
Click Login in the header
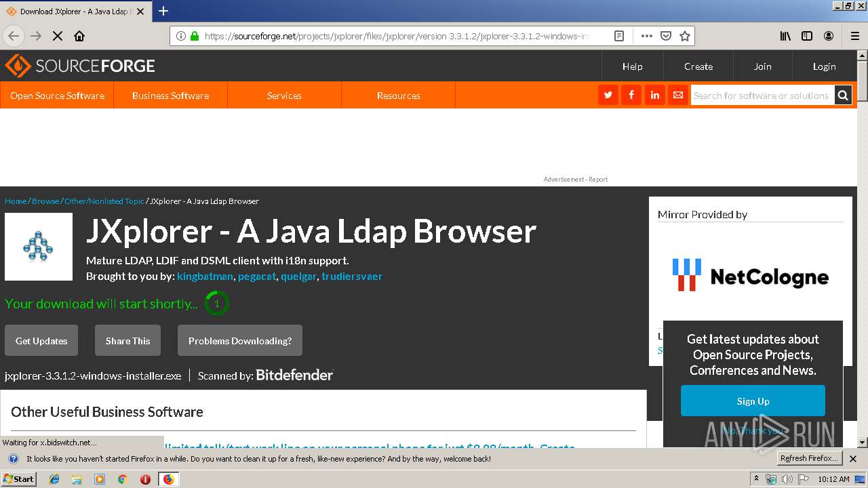(x=824, y=66)
